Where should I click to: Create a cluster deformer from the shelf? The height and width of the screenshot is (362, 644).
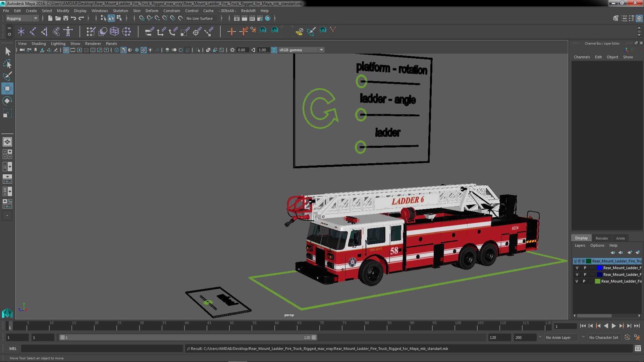click(126, 32)
